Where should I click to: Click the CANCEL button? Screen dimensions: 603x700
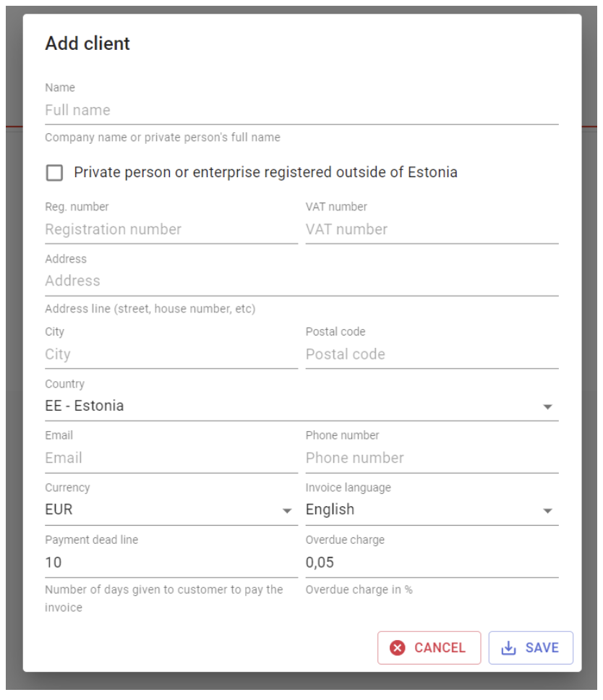(x=429, y=648)
